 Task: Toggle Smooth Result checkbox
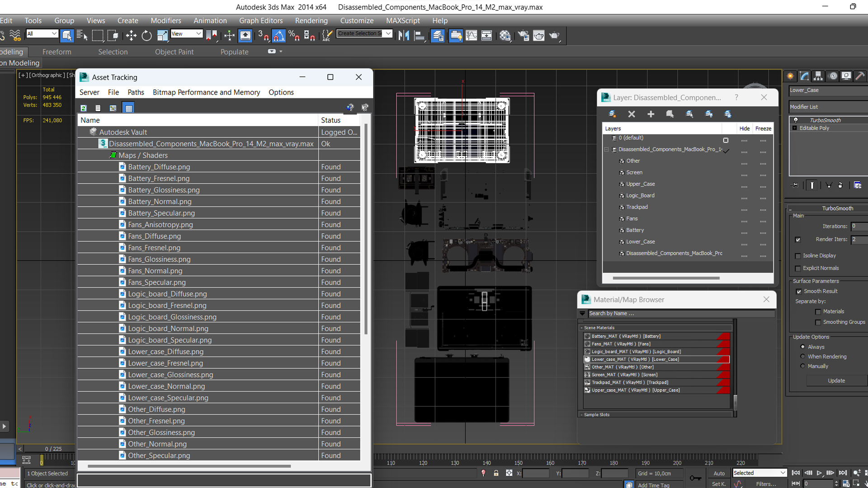[x=799, y=291]
